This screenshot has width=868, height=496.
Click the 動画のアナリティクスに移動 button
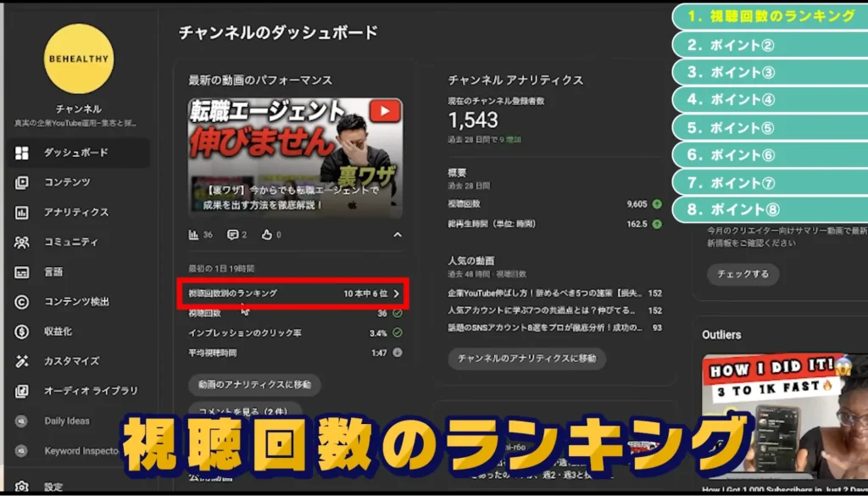point(254,384)
